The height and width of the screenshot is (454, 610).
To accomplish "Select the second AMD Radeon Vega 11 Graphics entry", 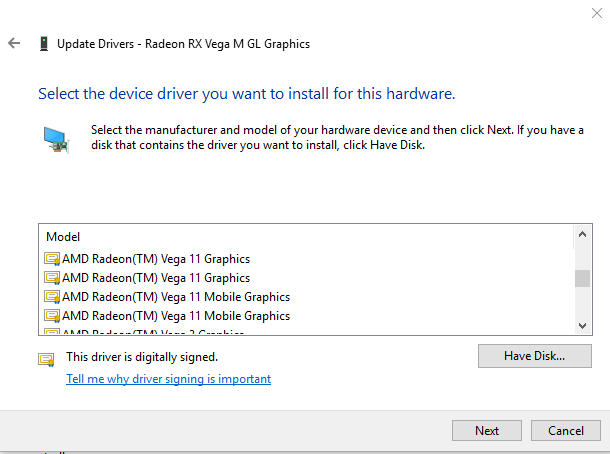I will coord(156,278).
